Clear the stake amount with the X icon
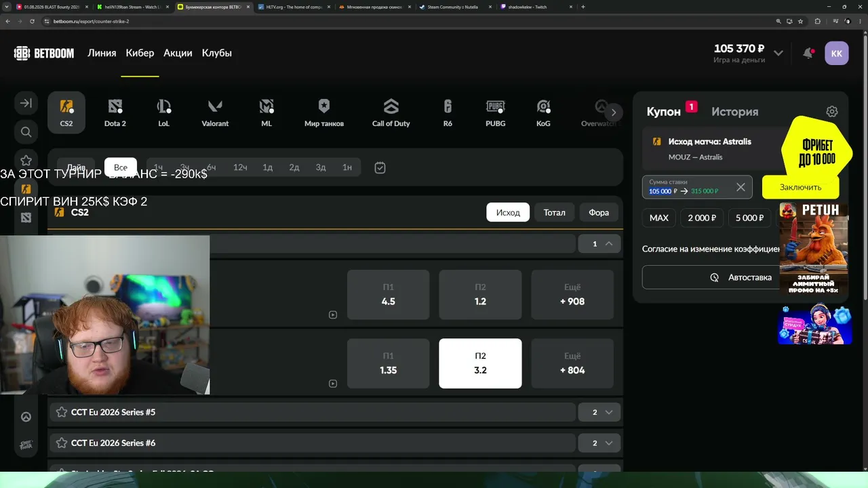Image resolution: width=868 pixels, height=488 pixels. click(x=741, y=187)
